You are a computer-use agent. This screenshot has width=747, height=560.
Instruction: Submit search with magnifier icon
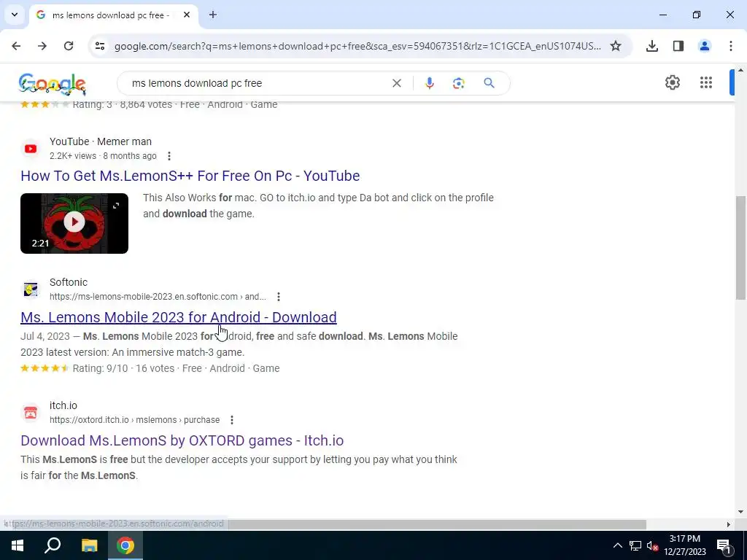coord(489,83)
